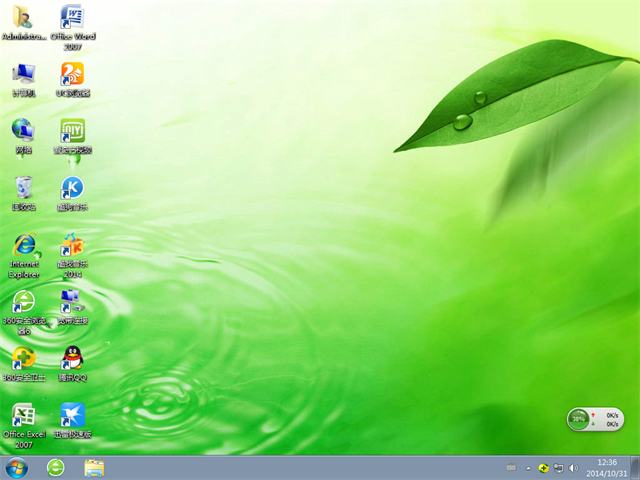Launch the Kugou music blue K icon
This screenshot has height=480, width=640.
pyautogui.click(x=72, y=188)
